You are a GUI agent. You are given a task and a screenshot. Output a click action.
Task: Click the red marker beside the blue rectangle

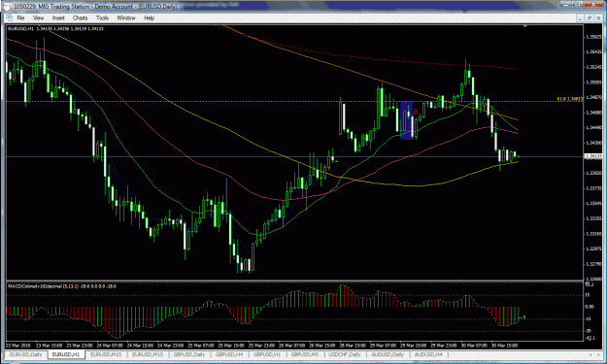[416, 113]
